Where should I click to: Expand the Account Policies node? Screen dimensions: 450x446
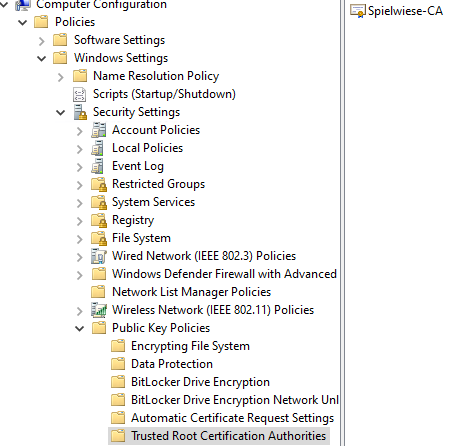[x=80, y=131]
